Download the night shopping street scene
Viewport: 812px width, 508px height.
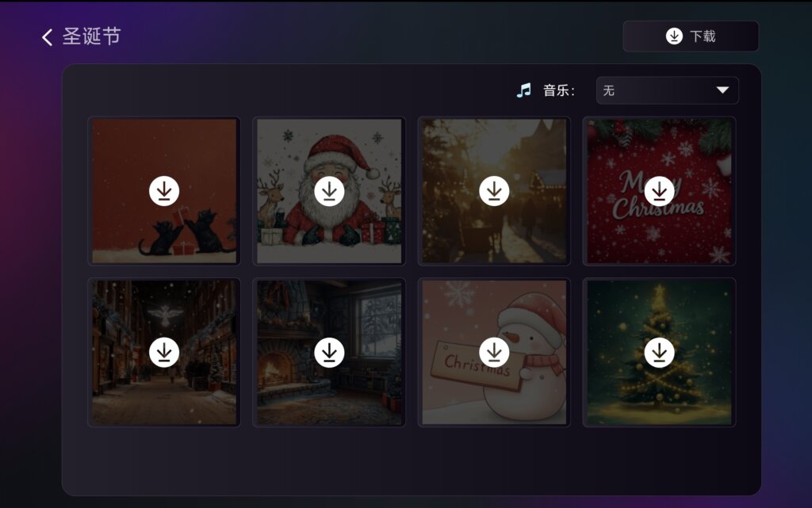[x=164, y=353]
